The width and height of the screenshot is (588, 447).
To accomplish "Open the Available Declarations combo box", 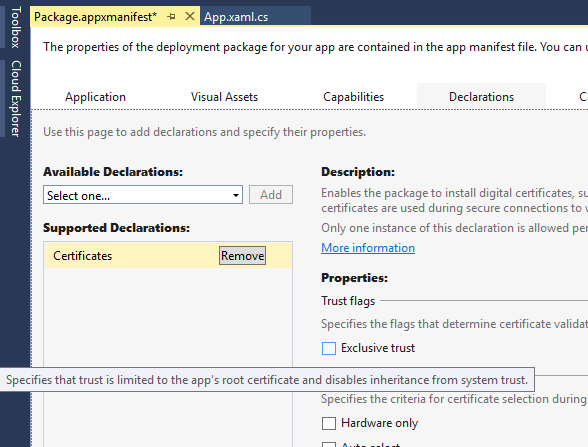I will click(142, 195).
